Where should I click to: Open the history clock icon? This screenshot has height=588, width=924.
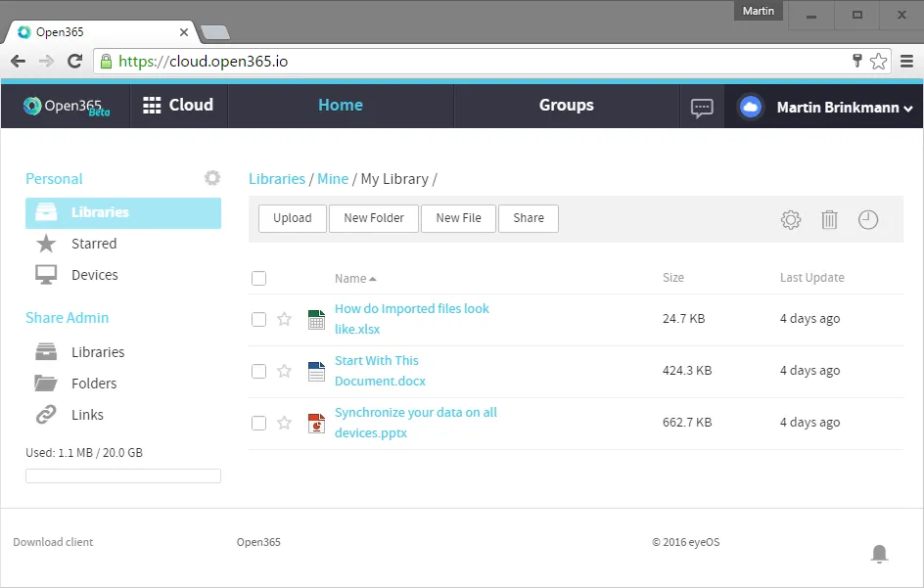(x=868, y=219)
